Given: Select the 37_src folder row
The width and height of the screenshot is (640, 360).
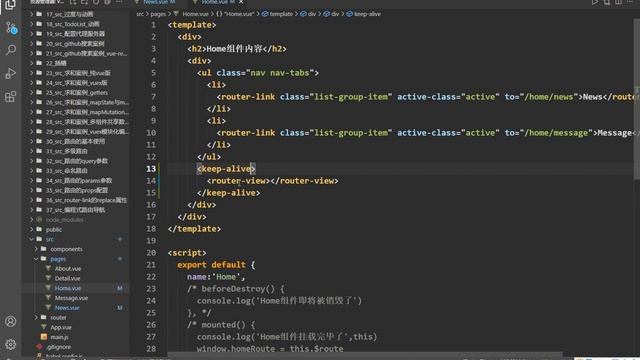Looking at the screenshot, I should tap(76, 210).
